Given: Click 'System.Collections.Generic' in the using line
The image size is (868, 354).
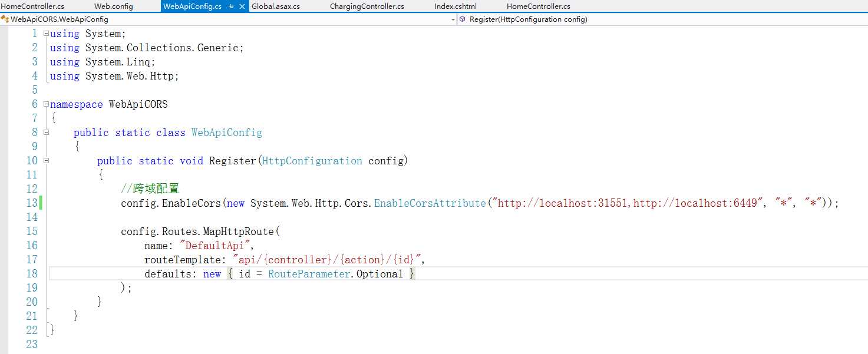Looking at the screenshot, I should (x=162, y=48).
